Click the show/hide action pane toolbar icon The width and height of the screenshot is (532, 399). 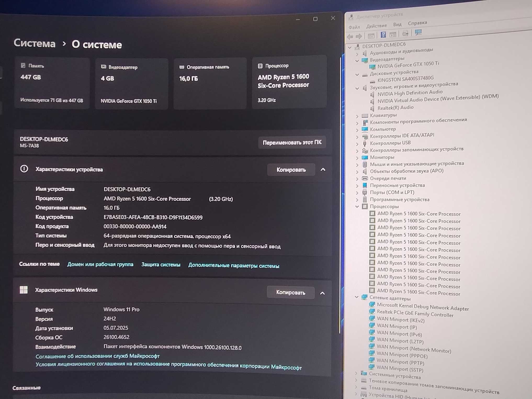(x=393, y=35)
